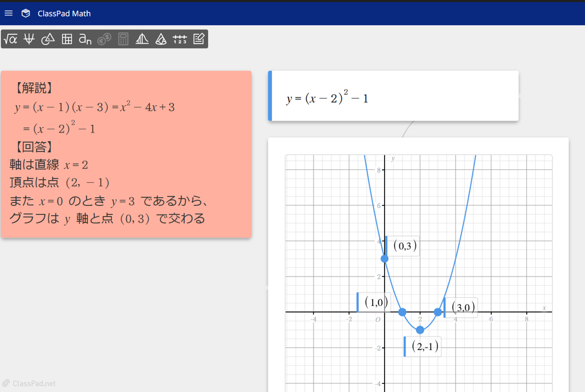Open the financial calculation tool
Screen dimensions: 585x392
pyautogui.click(x=104, y=39)
